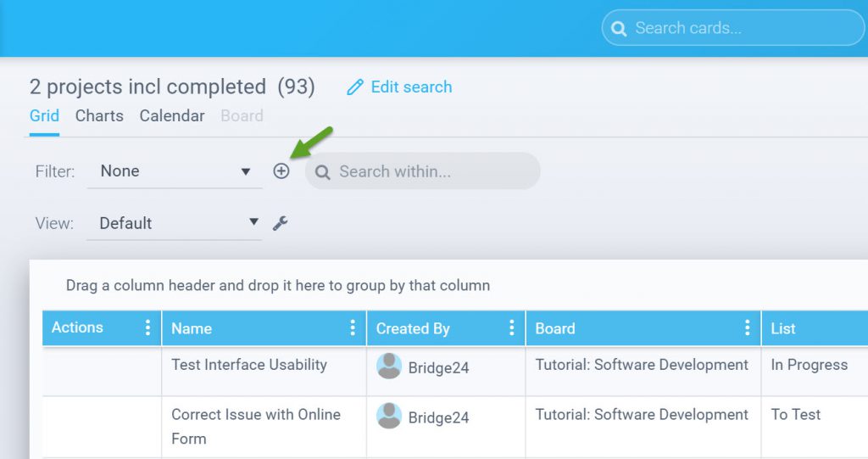Click the Edit search link
The width and height of the screenshot is (868, 459).
(411, 87)
